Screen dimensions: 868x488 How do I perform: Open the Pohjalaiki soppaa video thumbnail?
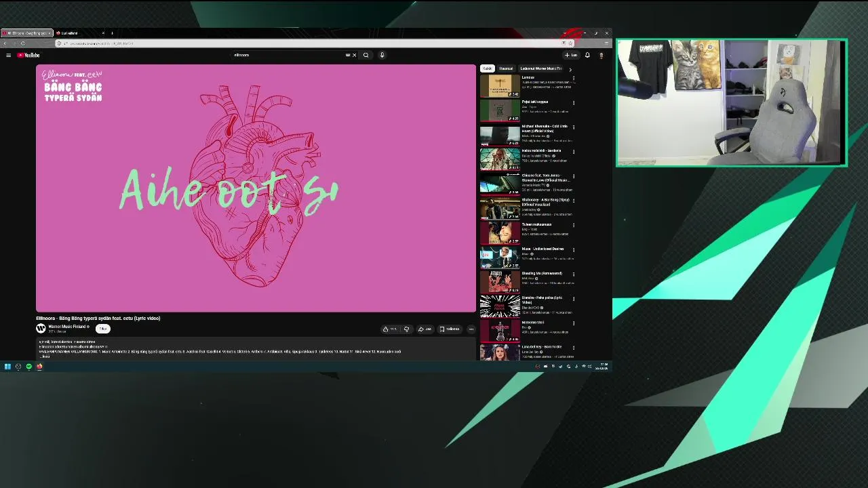point(500,110)
